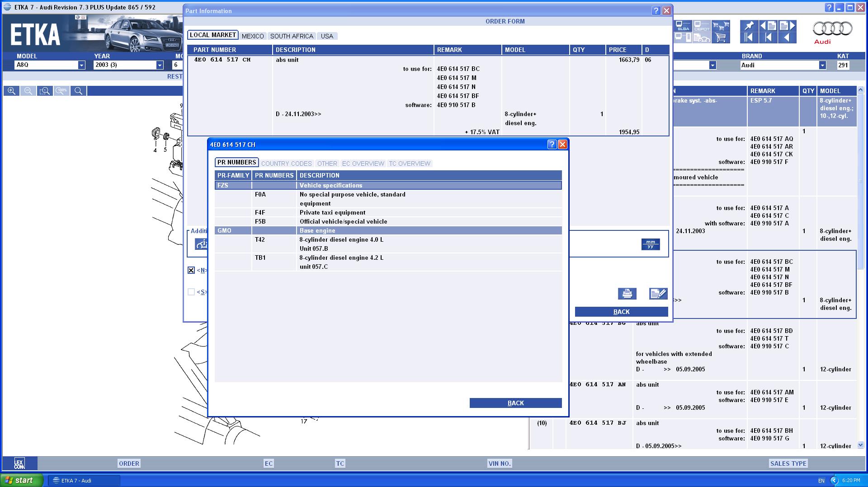Click the ETKA 7 - Audi taskbar item
The image size is (868, 487).
[x=84, y=481]
